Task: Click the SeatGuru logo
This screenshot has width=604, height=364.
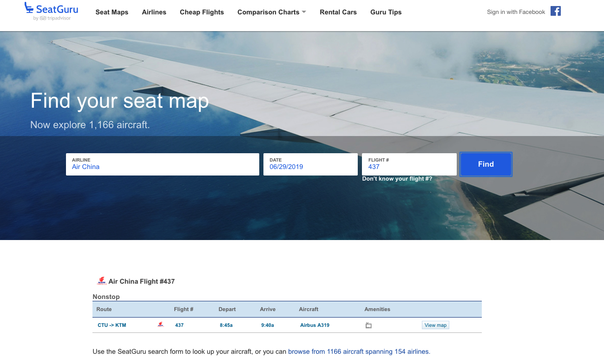Action: (x=51, y=12)
